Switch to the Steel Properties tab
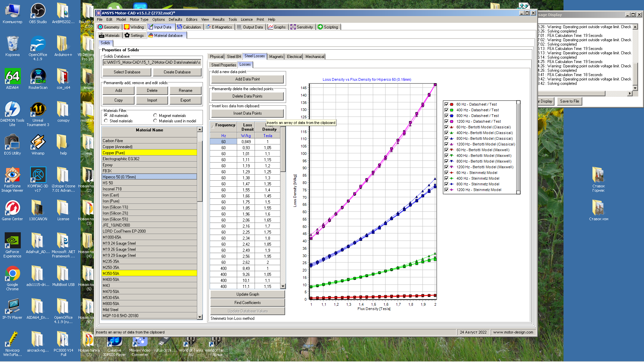The width and height of the screenshot is (644, 362). tap(223, 65)
